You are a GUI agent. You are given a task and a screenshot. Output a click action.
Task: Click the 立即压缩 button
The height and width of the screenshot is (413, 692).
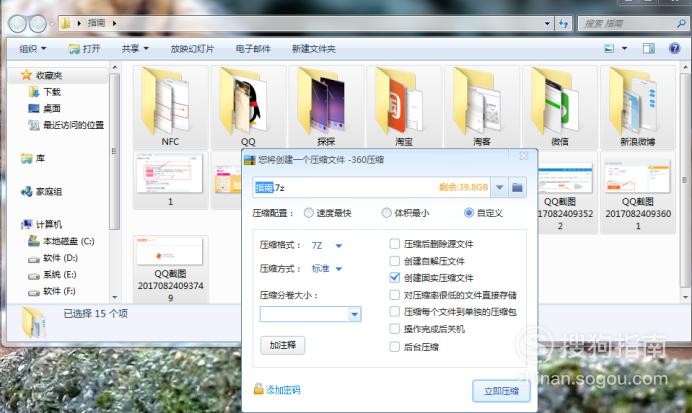tap(501, 391)
